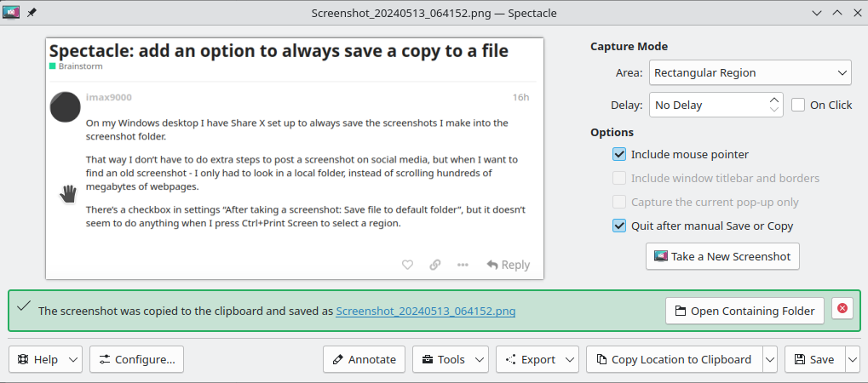Open the Export menu button

tap(537, 359)
